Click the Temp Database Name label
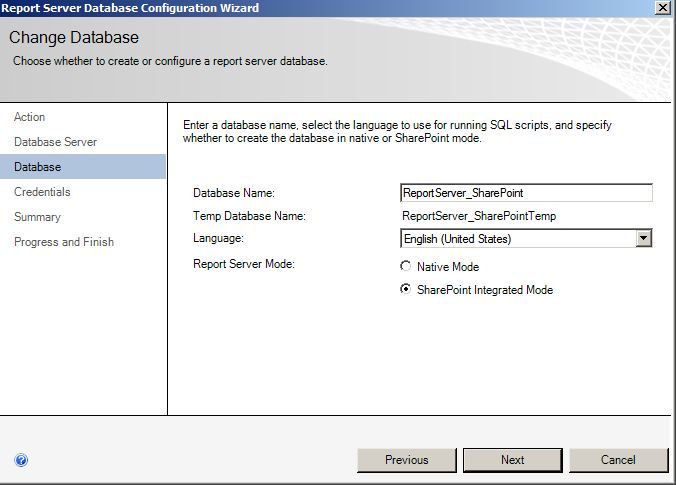Viewport: 676px width, 485px height. [x=249, y=216]
